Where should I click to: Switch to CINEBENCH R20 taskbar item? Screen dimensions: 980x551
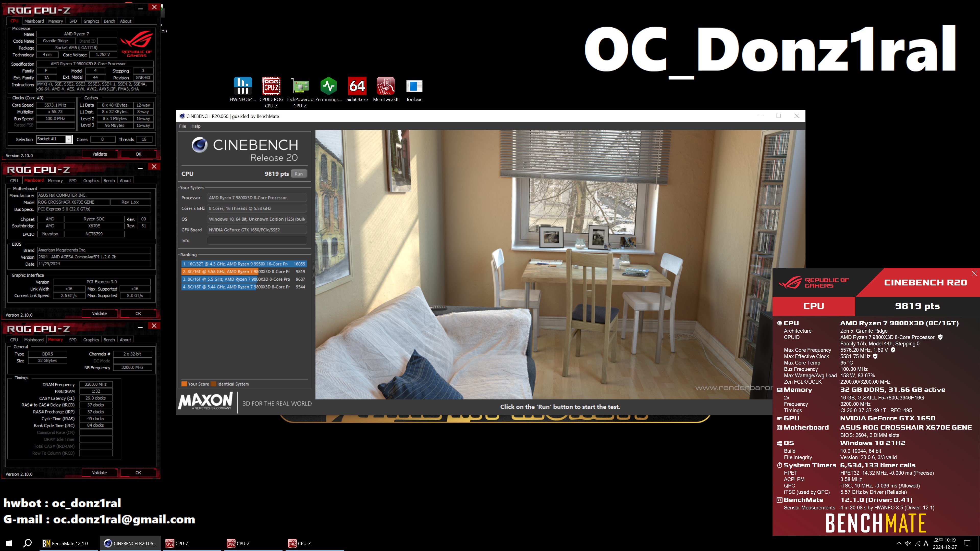[130, 543]
